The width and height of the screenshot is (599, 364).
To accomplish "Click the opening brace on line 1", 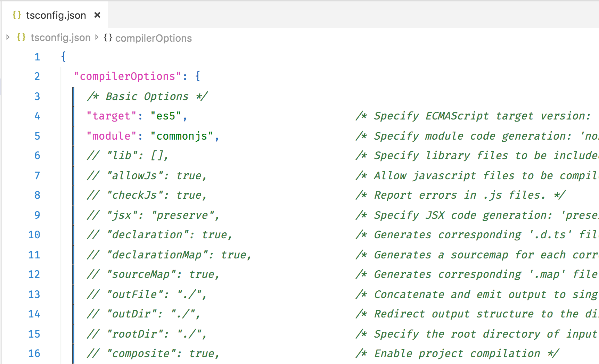I will click(63, 56).
